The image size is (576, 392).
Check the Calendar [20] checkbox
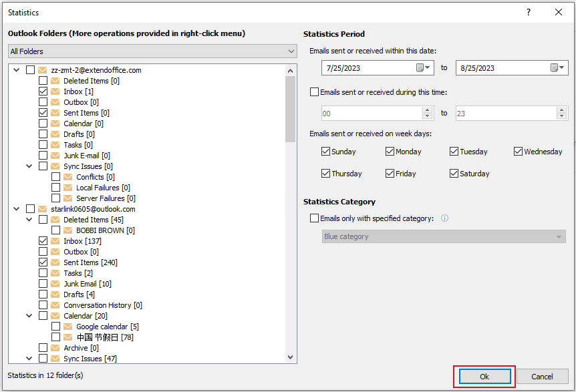click(43, 316)
